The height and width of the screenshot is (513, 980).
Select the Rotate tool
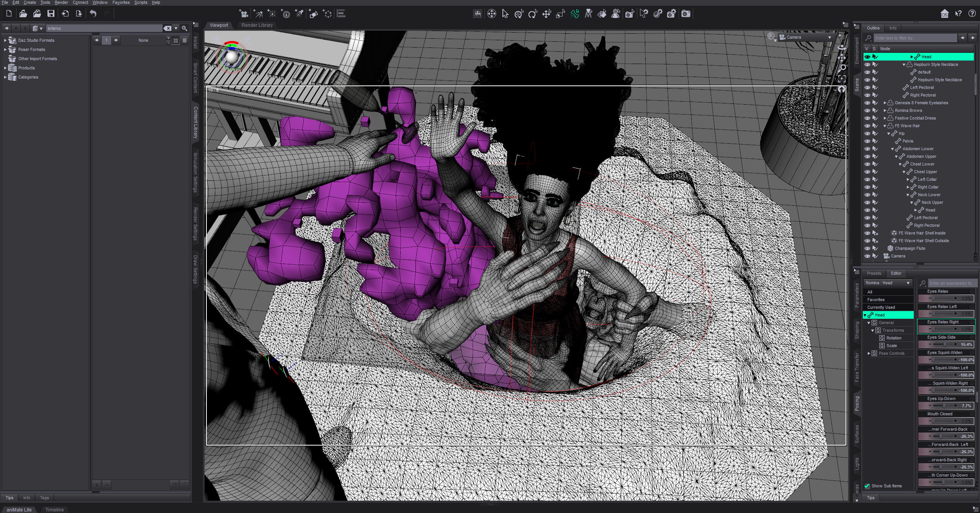coord(533,14)
